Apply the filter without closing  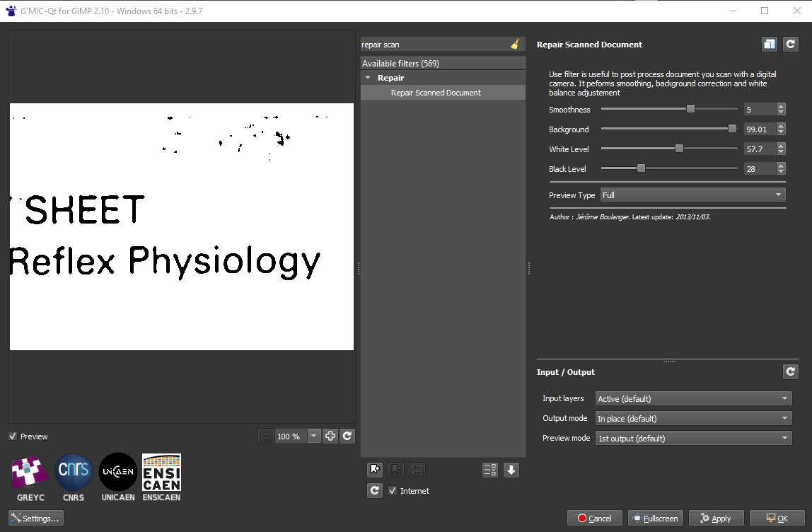click(716, 517)
